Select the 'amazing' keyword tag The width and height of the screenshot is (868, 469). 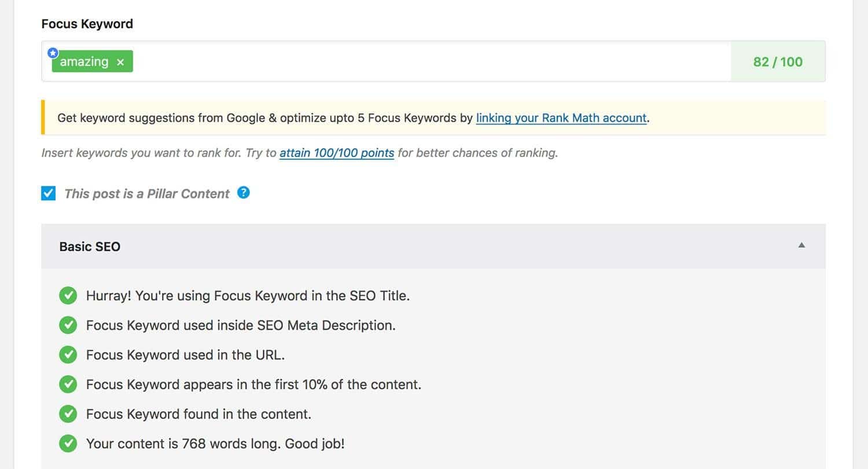[x=84, y=62]
